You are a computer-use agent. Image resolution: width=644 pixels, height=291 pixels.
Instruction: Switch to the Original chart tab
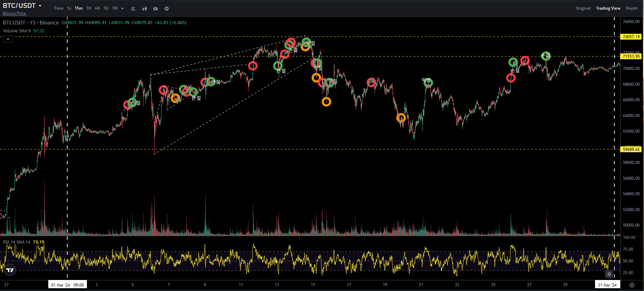(583, 8)
